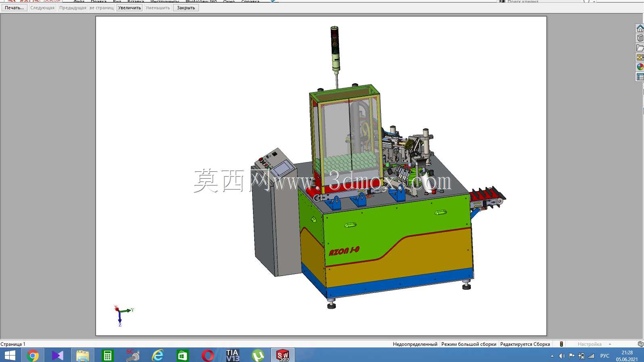This screenshot has width=644, height=362.
Task: Open the Design Library task pane tab
Action: pos(640,38)
